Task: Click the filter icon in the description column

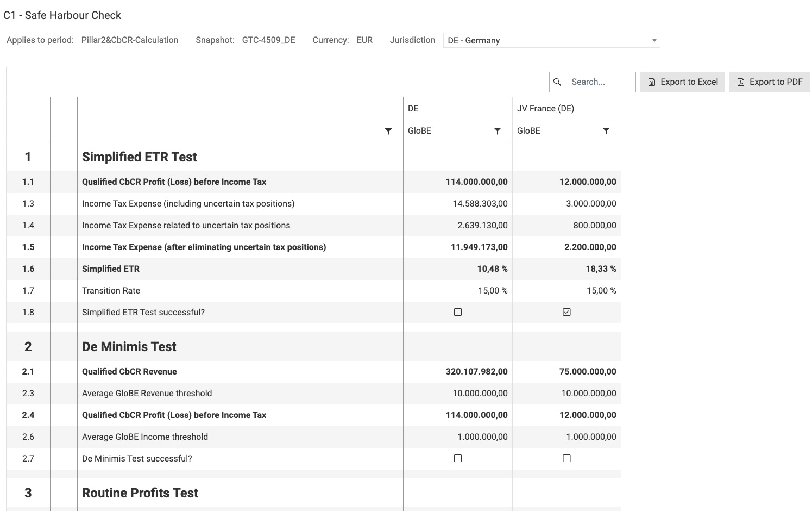Action: (388, 132)
